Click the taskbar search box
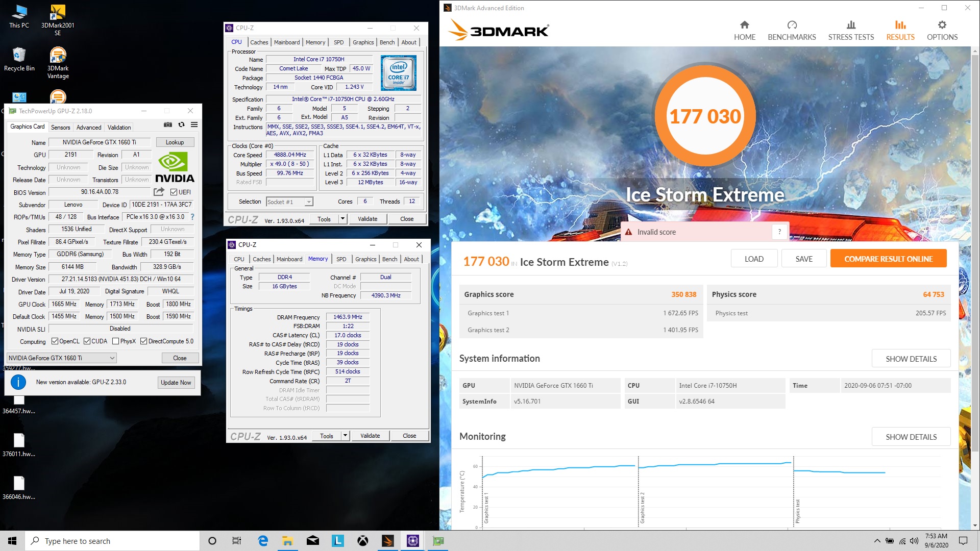 tap(112, 541)
